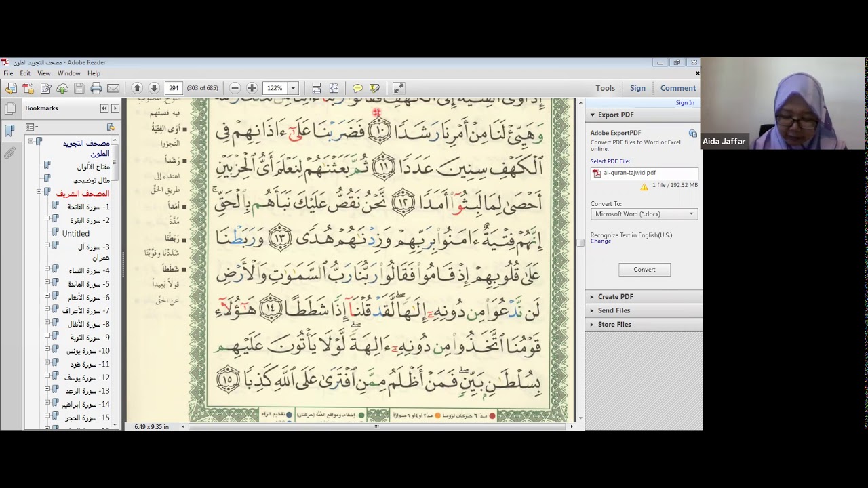Open the File menu

pyautogui.click(x=8, y=73)
